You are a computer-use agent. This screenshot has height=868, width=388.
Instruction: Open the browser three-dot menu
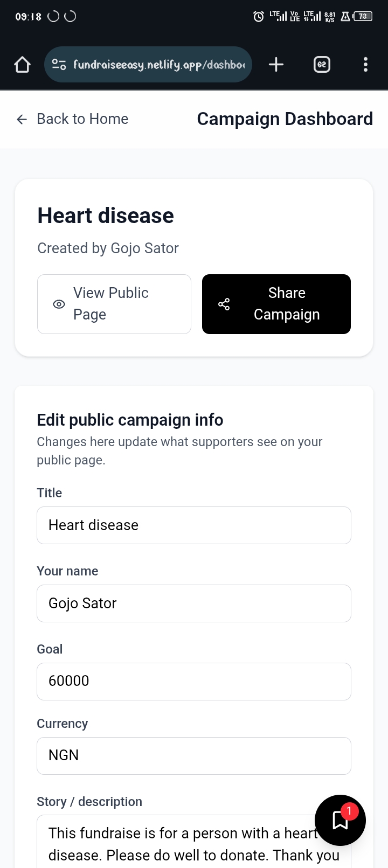pos(365,65)
